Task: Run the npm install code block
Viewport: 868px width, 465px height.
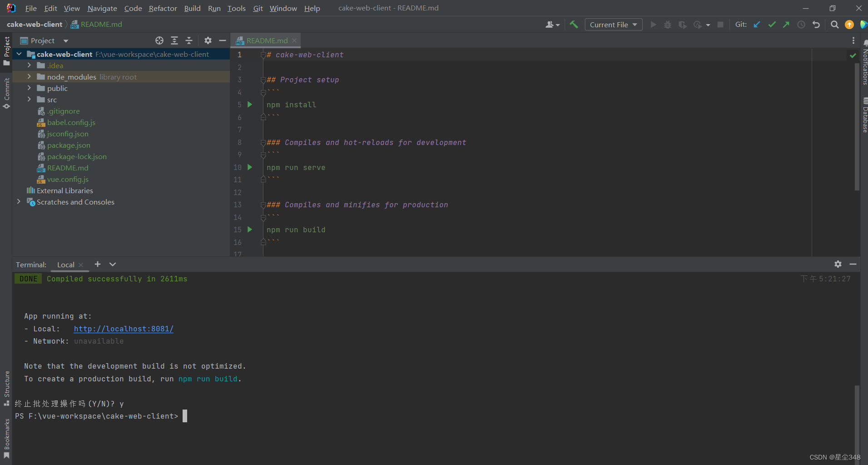Action: [250, 105]
